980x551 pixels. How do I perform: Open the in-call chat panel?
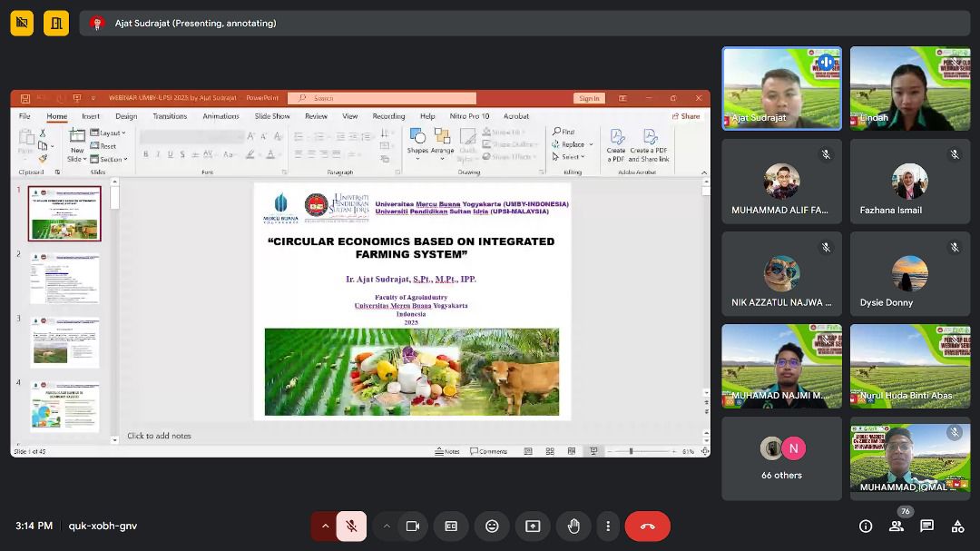926,526
